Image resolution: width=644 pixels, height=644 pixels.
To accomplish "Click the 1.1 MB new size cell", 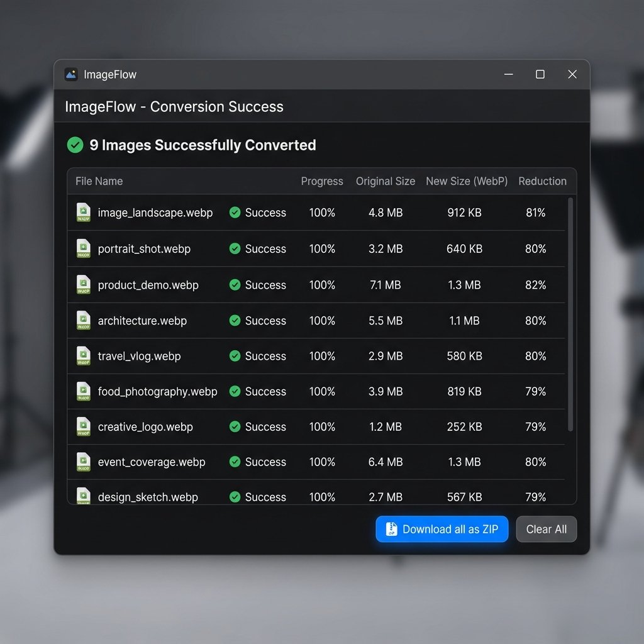I will (x=465, y=321).
